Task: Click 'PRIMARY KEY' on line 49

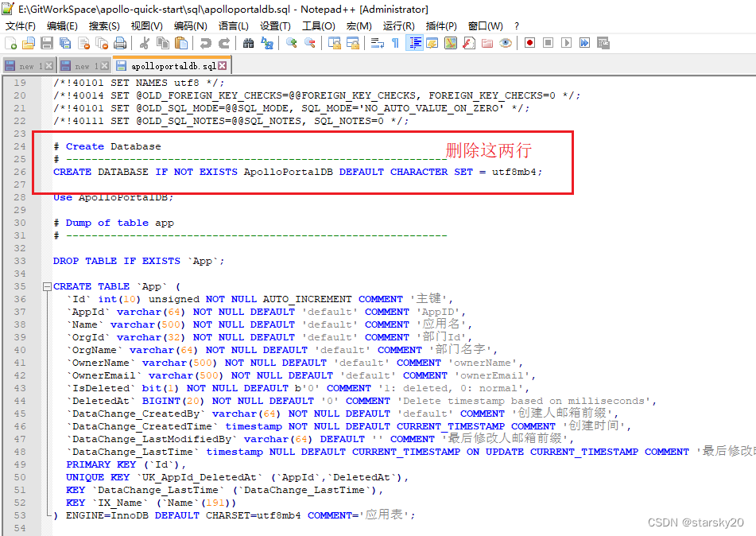Action: point(101,464)
